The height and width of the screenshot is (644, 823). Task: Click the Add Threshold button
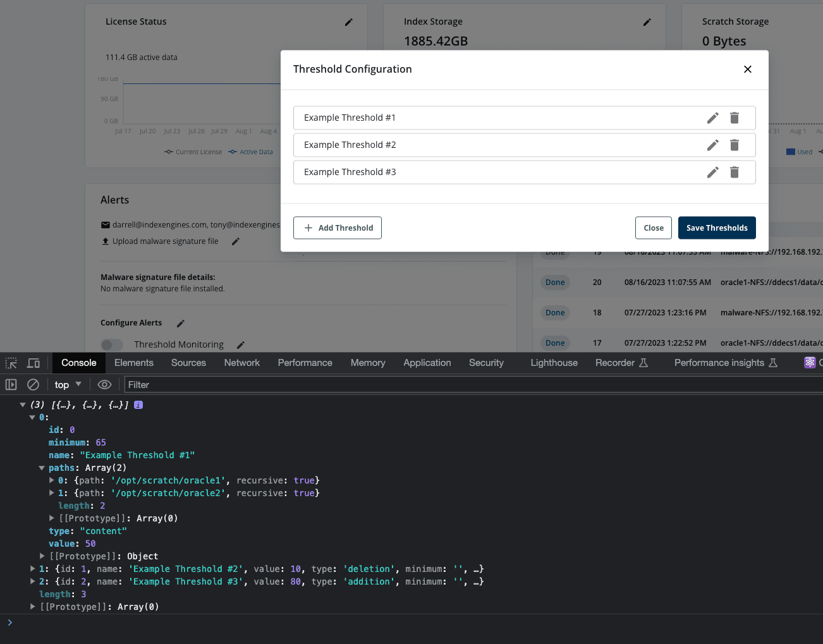coord(337,228)
